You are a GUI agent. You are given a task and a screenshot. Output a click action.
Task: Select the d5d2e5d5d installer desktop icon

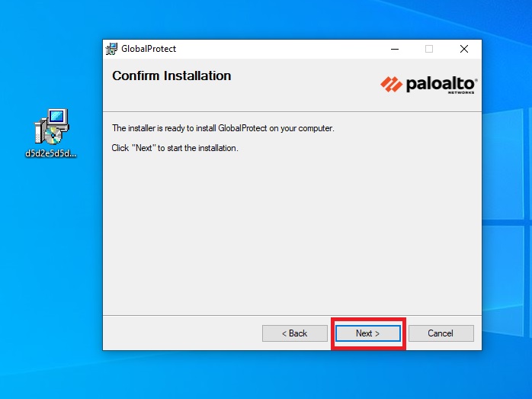pos(51,127)
